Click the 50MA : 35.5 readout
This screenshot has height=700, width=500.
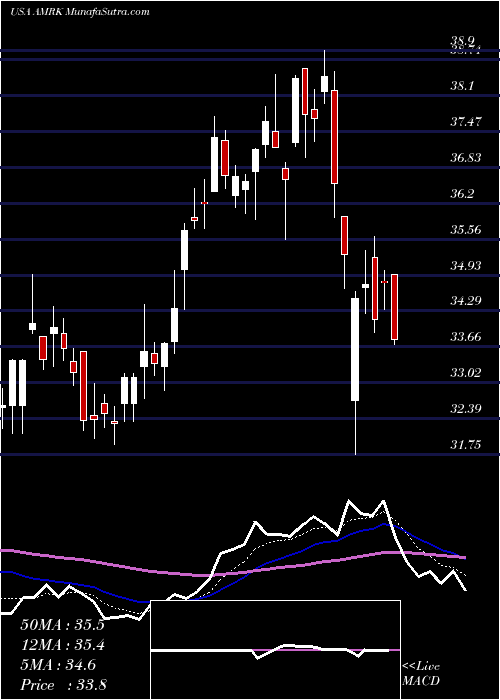[62, 625]
